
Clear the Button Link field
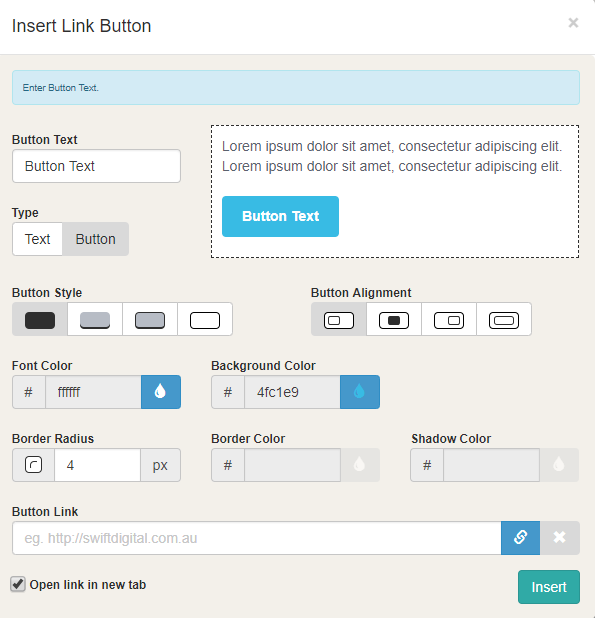click(560, 538)
